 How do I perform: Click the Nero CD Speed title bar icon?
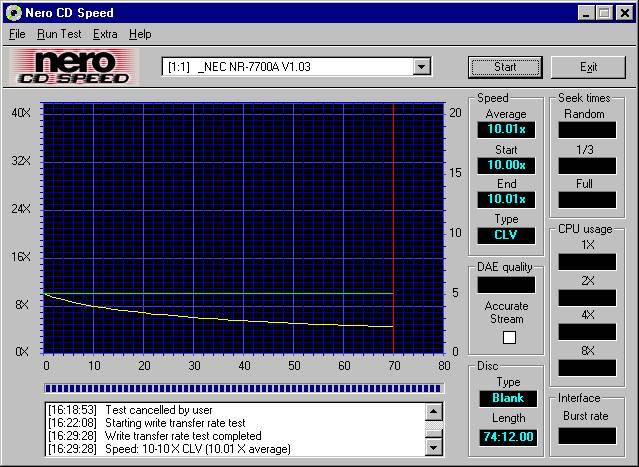click(13, 13)
